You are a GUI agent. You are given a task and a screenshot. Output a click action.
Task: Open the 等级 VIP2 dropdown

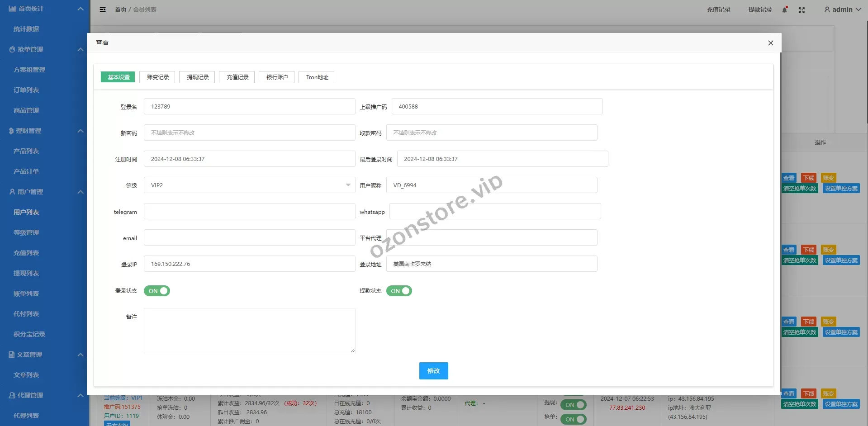[249, 185]
